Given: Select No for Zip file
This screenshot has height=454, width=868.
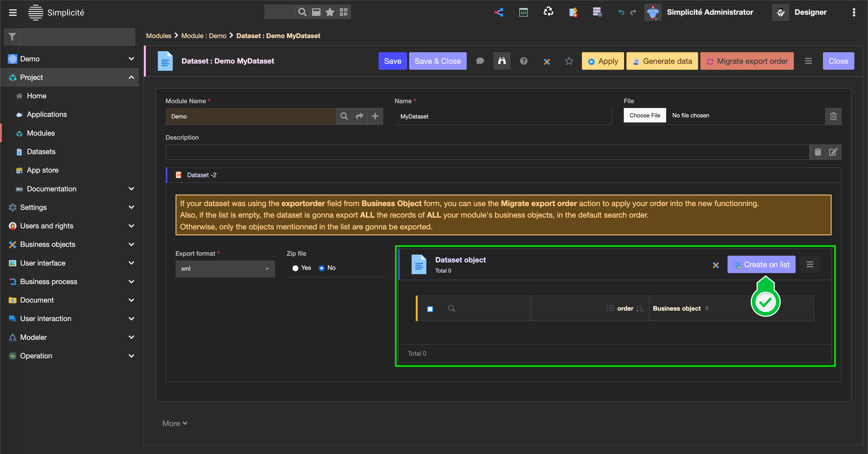Looking at the screenshot, I should pos(321,268).
